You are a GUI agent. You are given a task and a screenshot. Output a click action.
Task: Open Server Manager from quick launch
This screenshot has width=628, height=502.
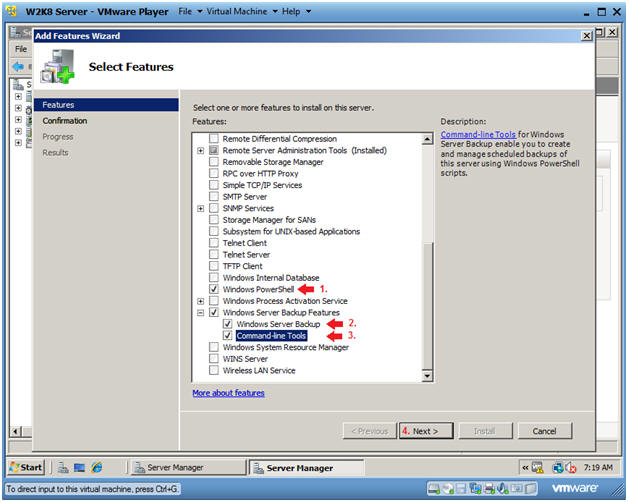click(62, 468)
